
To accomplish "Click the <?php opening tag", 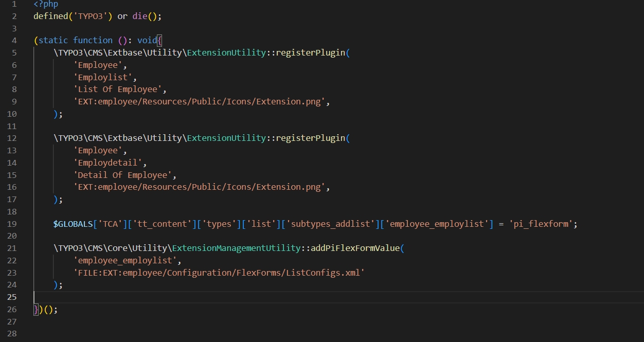I will pyautogui.click(x=46, y=4).
